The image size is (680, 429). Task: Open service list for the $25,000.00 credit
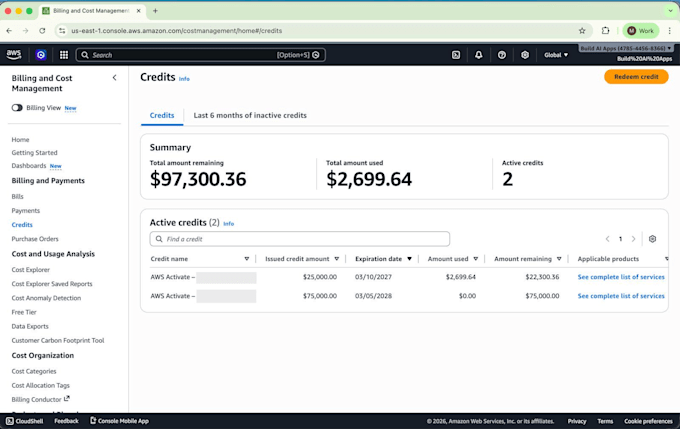click(621, 277)
